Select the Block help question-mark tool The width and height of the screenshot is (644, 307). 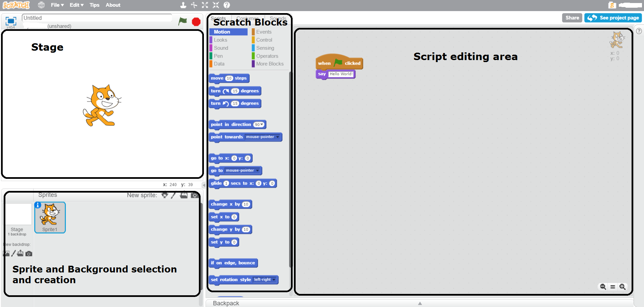(x=227, y=5)
